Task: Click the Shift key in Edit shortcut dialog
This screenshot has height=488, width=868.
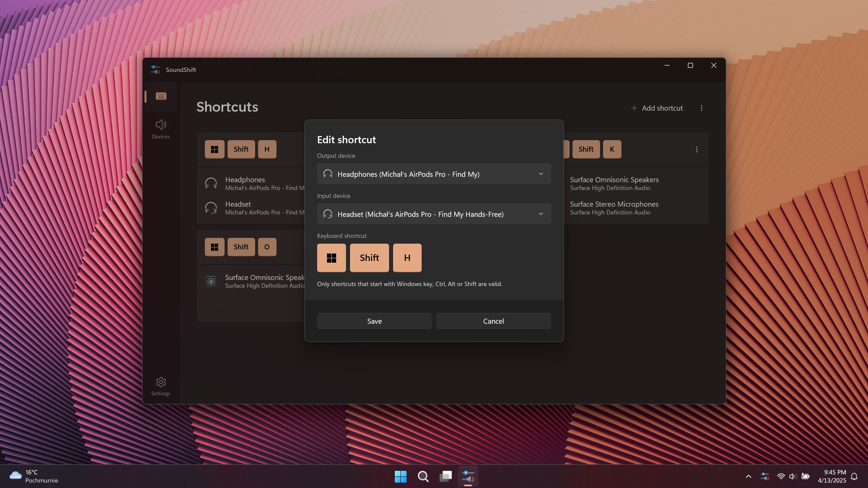Action: [x=369, y=258]
